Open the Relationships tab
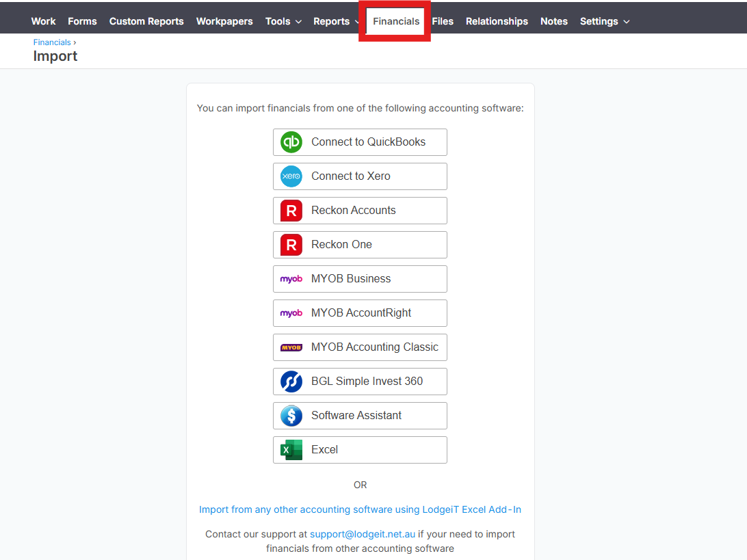The width and height of the screenshot is (747, 560). click(x=497, y=21)
